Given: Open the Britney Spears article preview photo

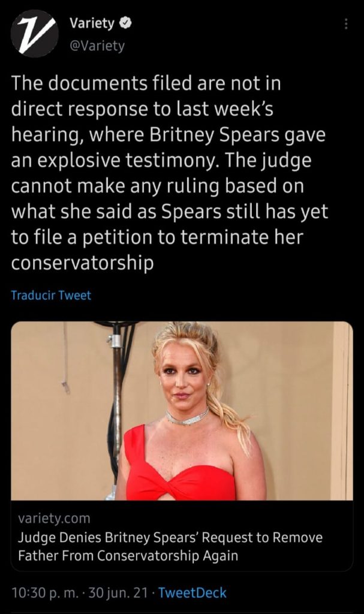Looking at the screenshot, I should 182,410.
